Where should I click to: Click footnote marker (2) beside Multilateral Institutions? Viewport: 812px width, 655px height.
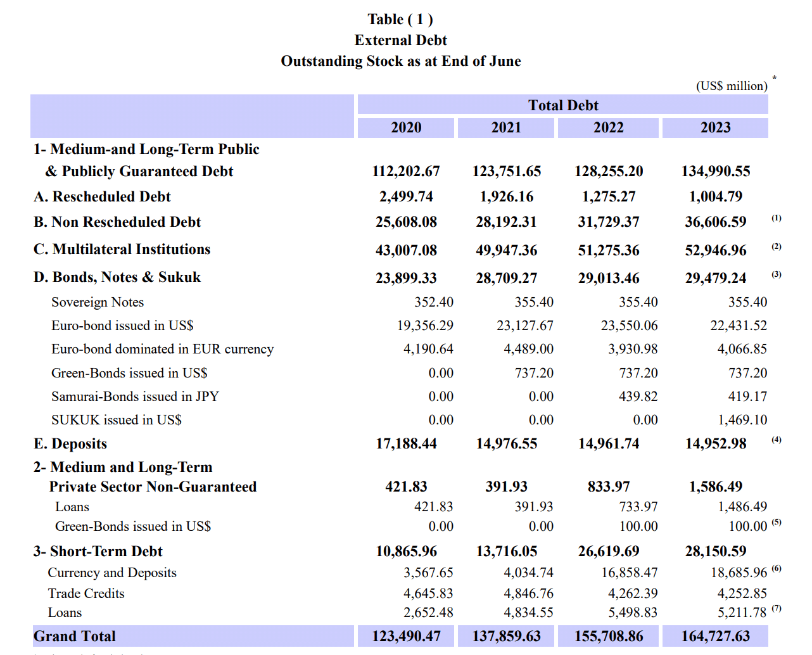(777, 246)
